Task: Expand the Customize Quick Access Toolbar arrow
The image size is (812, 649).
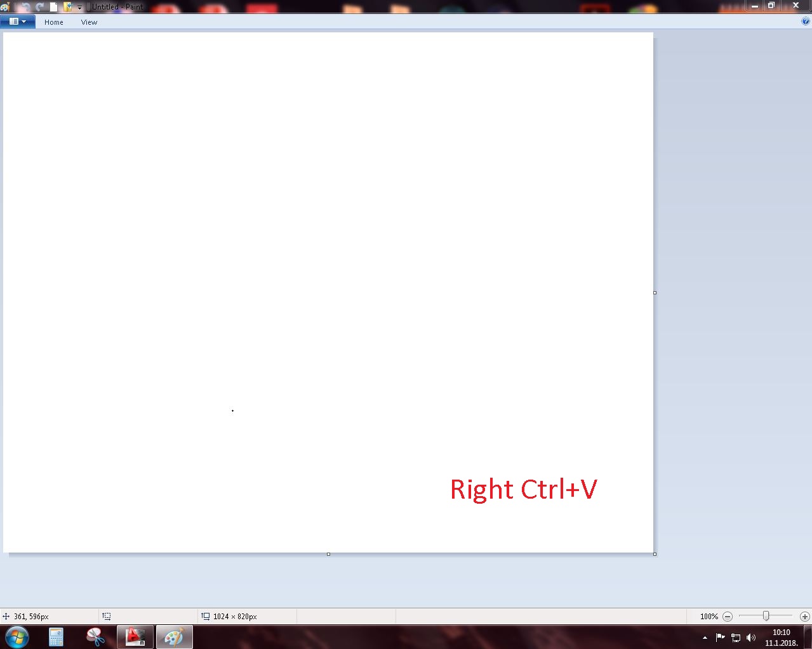Action: [79, 8]
